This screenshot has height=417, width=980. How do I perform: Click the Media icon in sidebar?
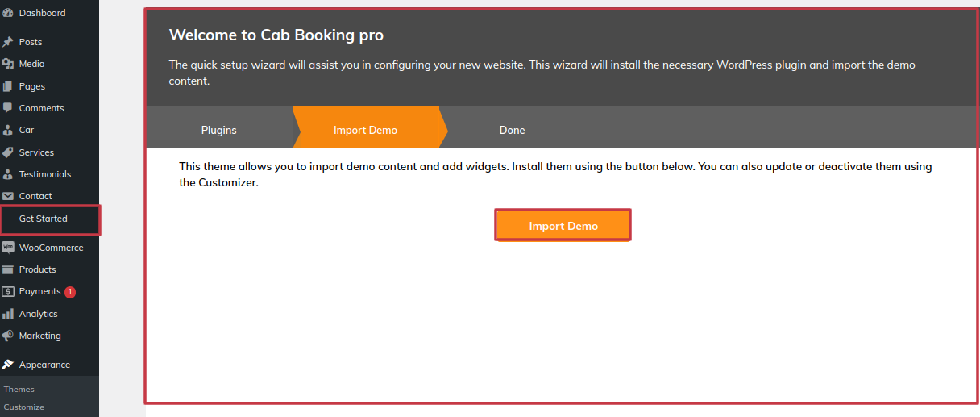[x=8, y=64]
